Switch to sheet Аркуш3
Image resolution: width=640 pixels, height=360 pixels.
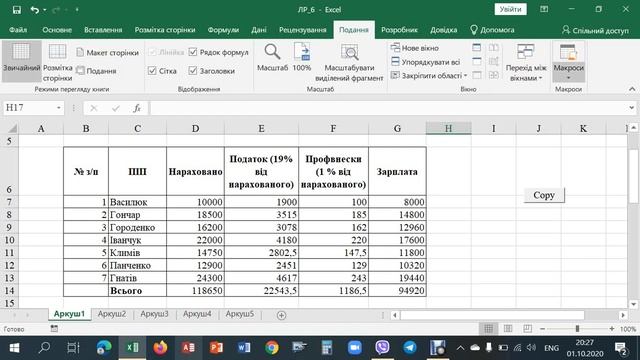tap(154, 314)
